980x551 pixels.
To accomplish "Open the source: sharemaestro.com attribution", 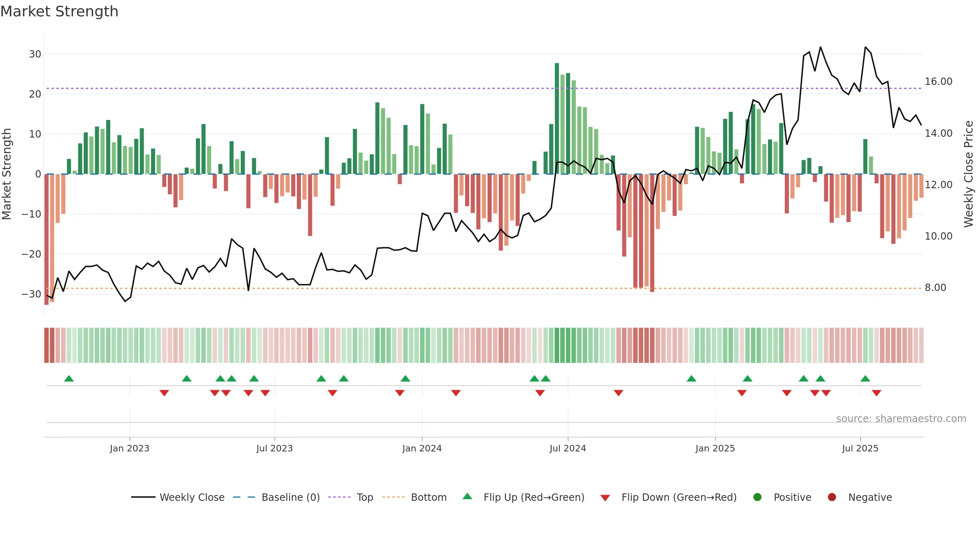I will pyautogui.click(x=901, y=418).
